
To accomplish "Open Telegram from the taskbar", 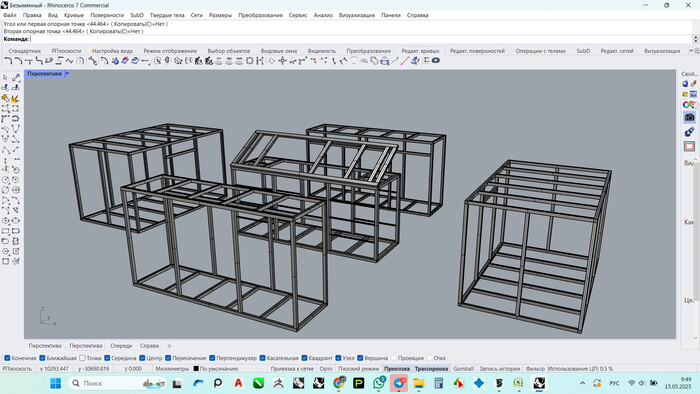I will pyautogui.click(x=399, y=383).
